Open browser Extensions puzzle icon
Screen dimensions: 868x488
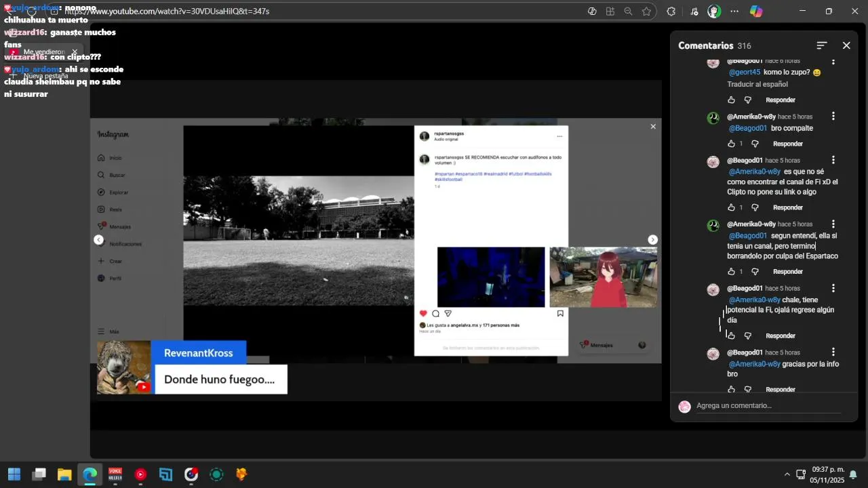[x=671, y=12]
